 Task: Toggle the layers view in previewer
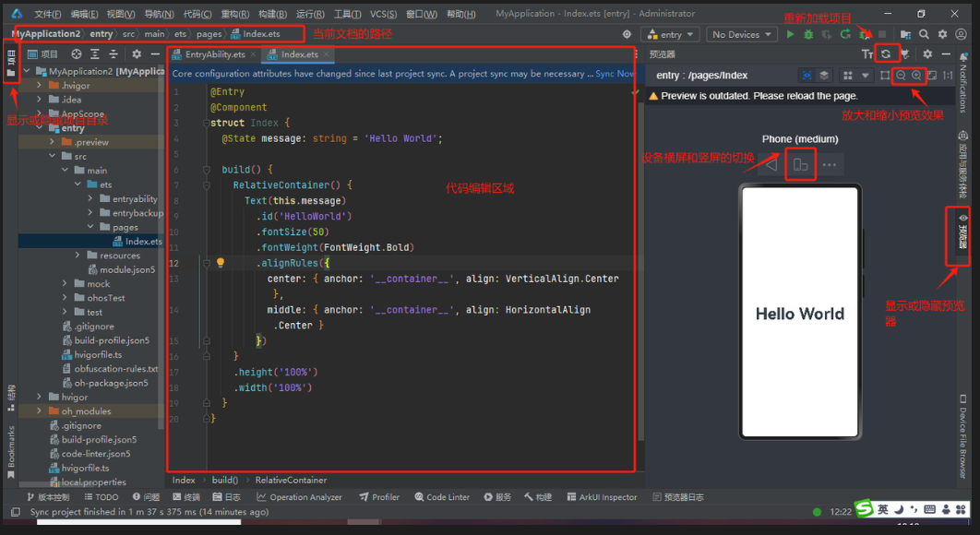pos(824,75)
